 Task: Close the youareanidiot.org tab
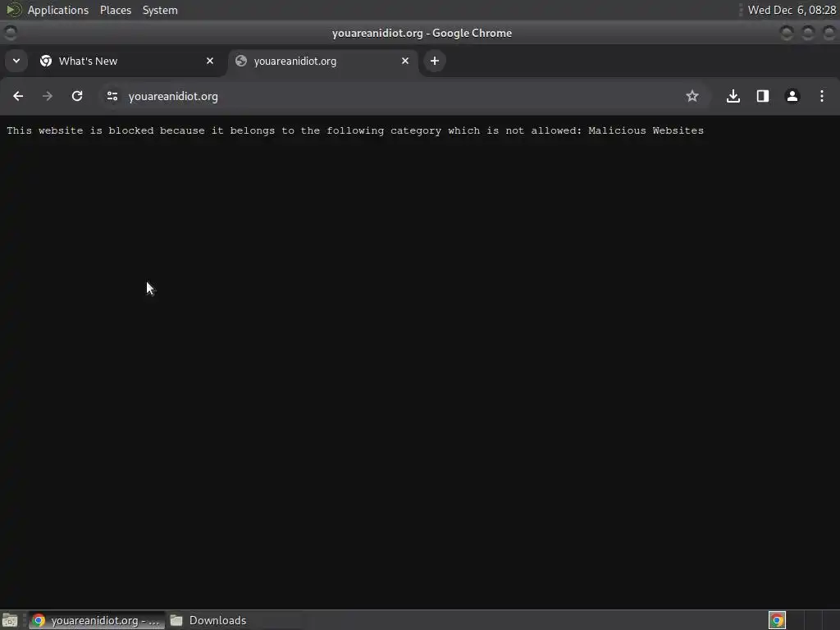(x=405, y=61)
